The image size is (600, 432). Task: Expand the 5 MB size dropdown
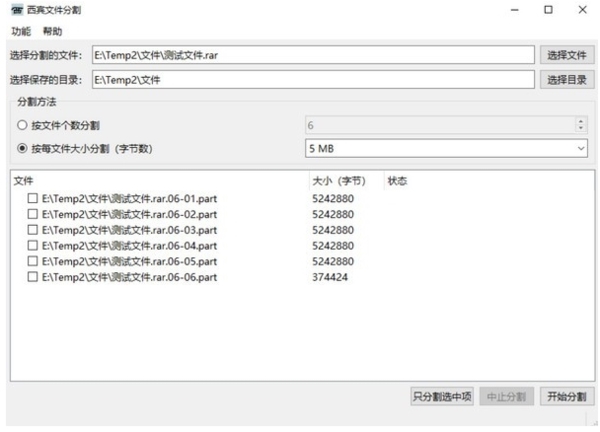pos(446,149)
